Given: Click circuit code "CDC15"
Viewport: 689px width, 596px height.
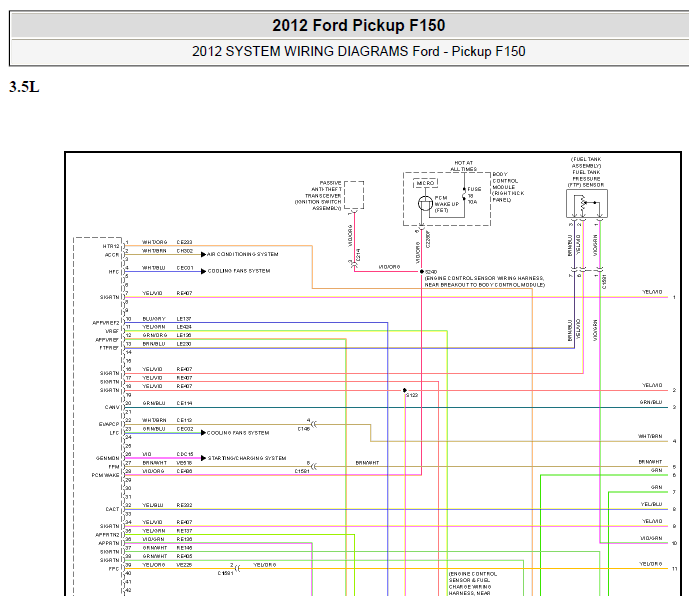Looking at the screenshot, I should (185, 454).
